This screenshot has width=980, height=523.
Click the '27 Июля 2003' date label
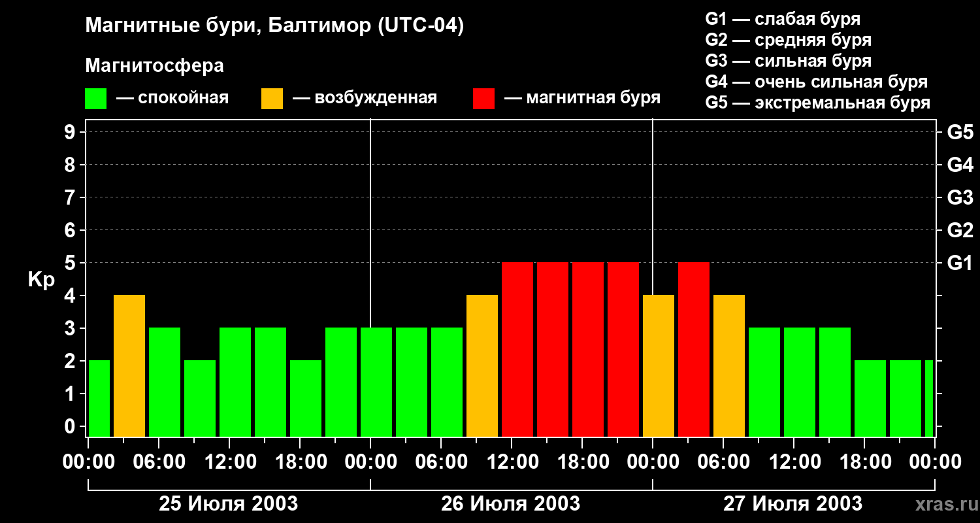[x=792, y=504]
